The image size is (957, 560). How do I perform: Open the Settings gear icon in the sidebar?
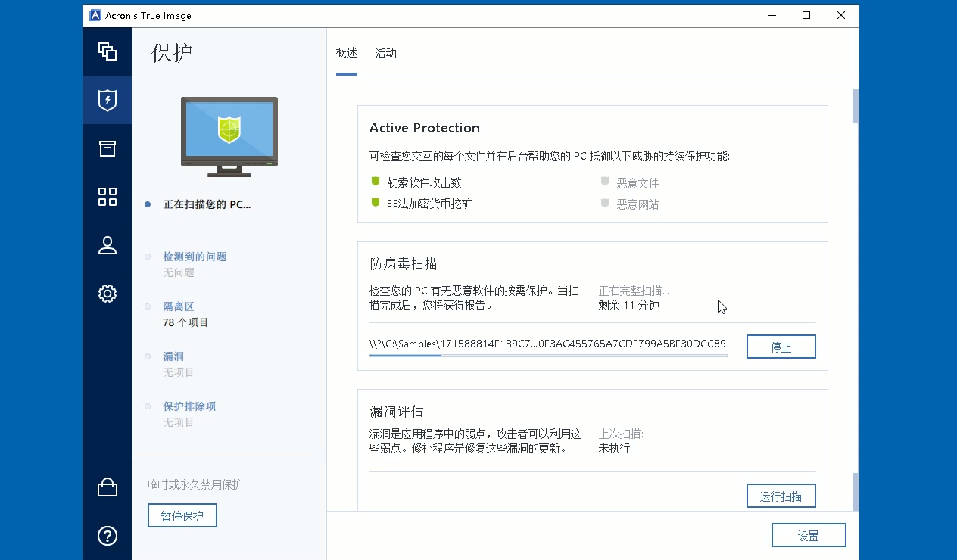click(108, 294)
